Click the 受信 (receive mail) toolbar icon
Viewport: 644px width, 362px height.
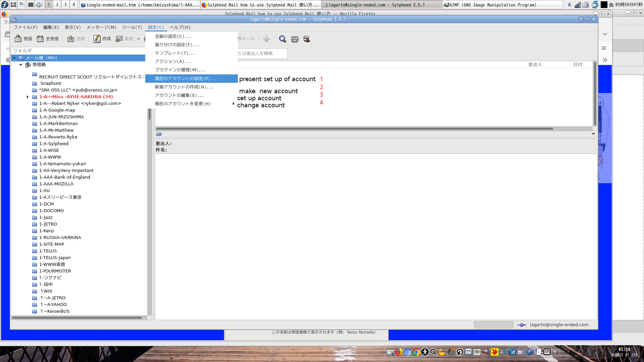[23, 39]
